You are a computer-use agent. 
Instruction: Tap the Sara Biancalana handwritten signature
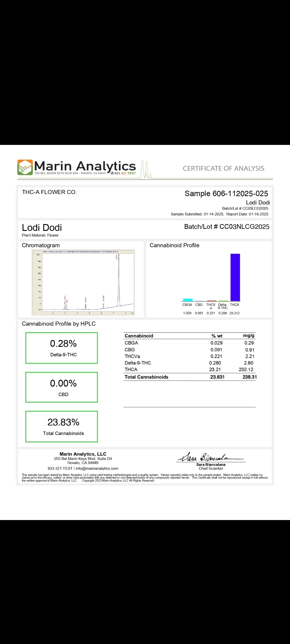pyautogui.click(x=211, y=457)
